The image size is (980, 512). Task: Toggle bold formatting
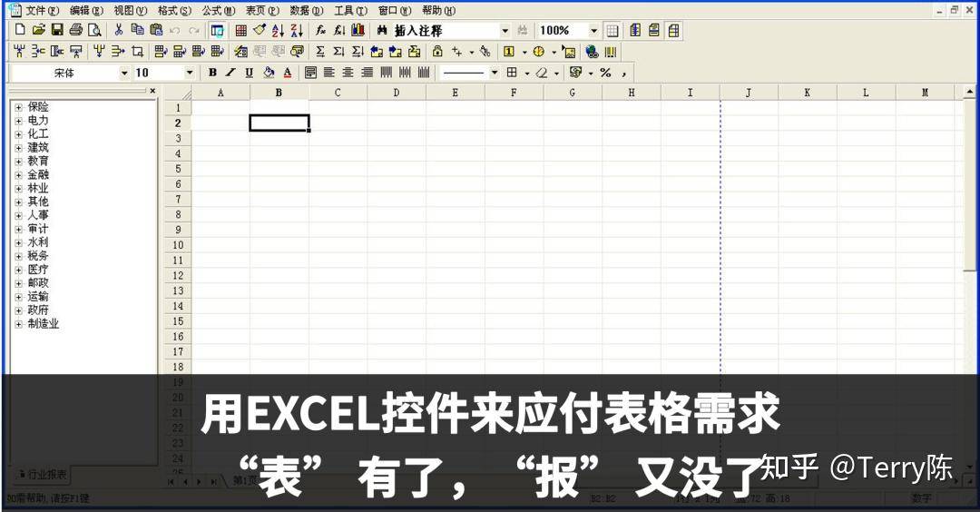pyautogui.click(x=212, y=73)
